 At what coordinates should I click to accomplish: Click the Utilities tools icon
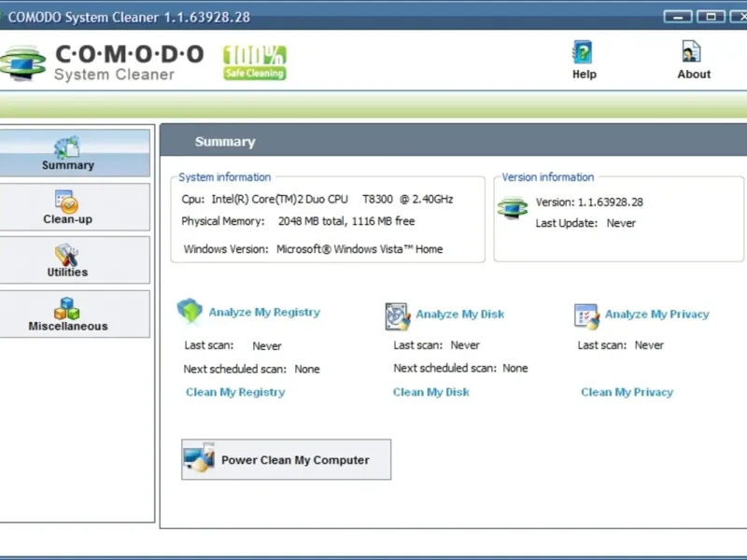pyautogui.click(x=66, y=255)
